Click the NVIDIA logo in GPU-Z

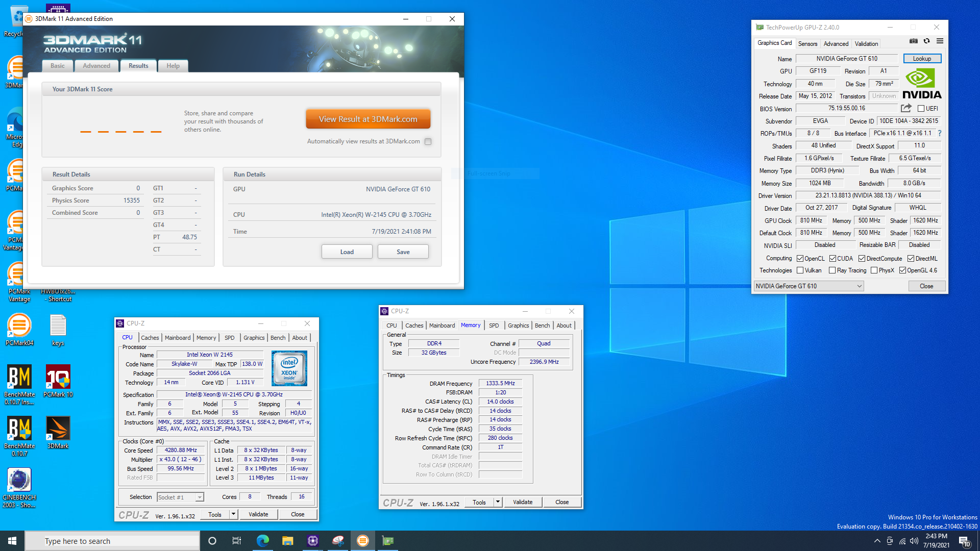[922, 84]
